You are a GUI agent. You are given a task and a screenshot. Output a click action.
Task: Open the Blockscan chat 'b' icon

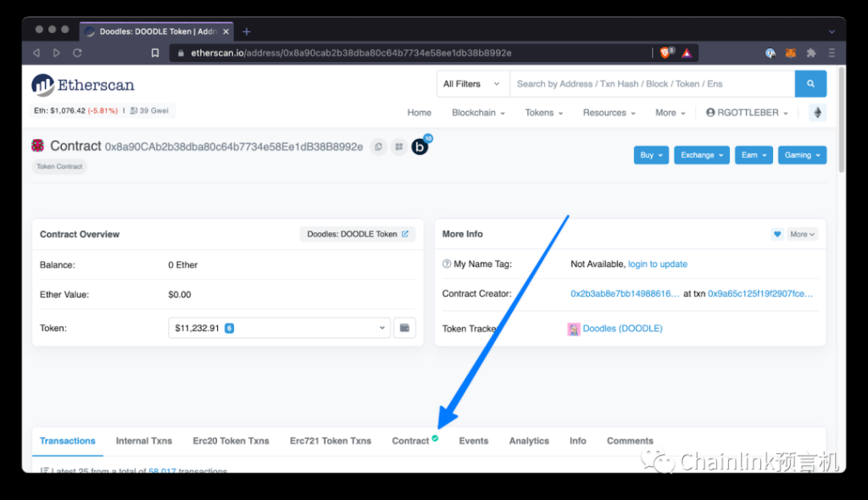(420, 147)
